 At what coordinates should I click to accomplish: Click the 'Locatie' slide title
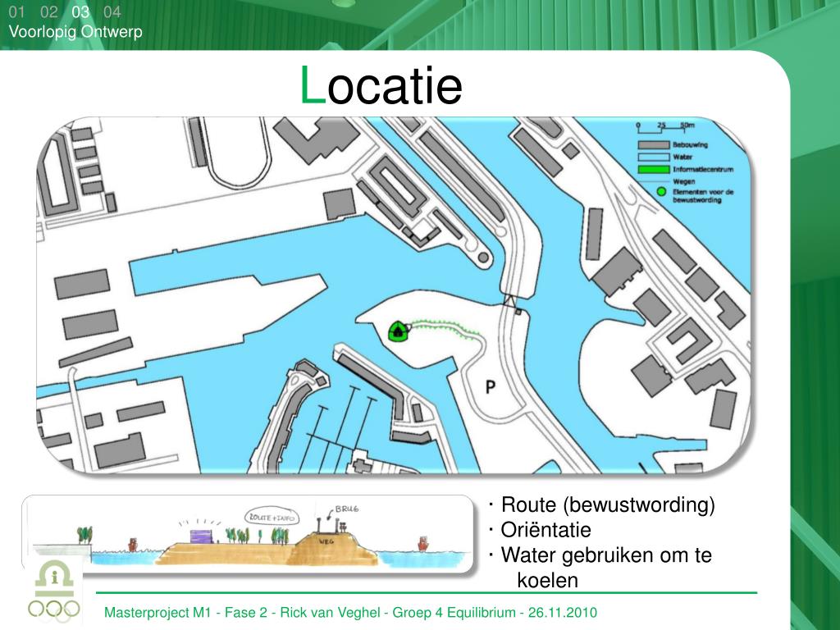381,85
